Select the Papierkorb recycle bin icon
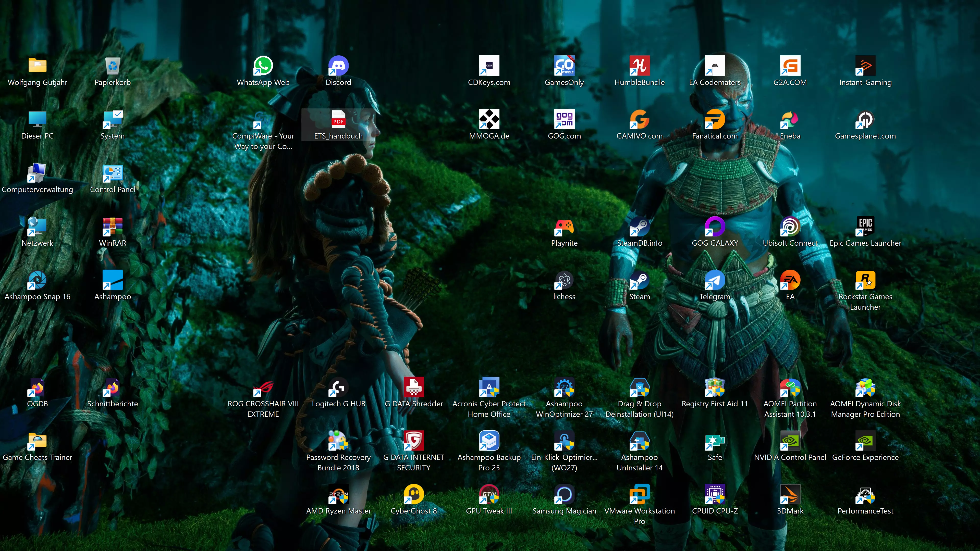980x551 pixels. 113,66
